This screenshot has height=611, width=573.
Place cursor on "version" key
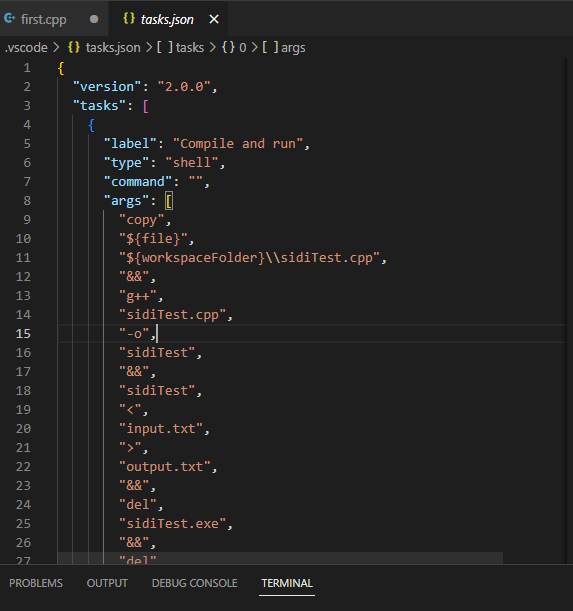pyautogui.click(x=107, y=87)
